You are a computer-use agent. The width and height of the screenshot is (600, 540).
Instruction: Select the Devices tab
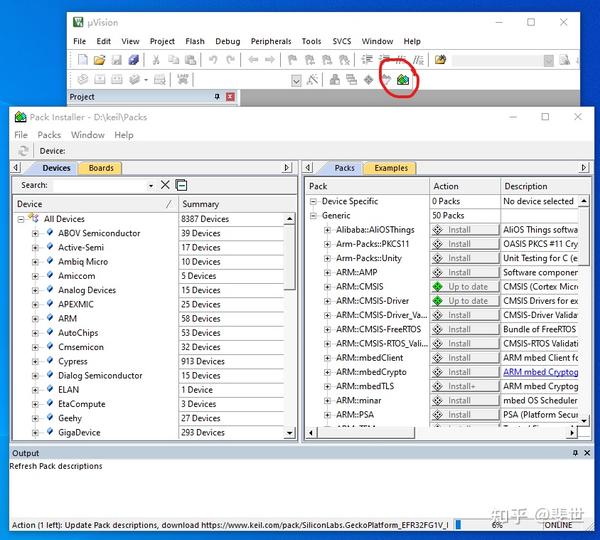point(56,168)
